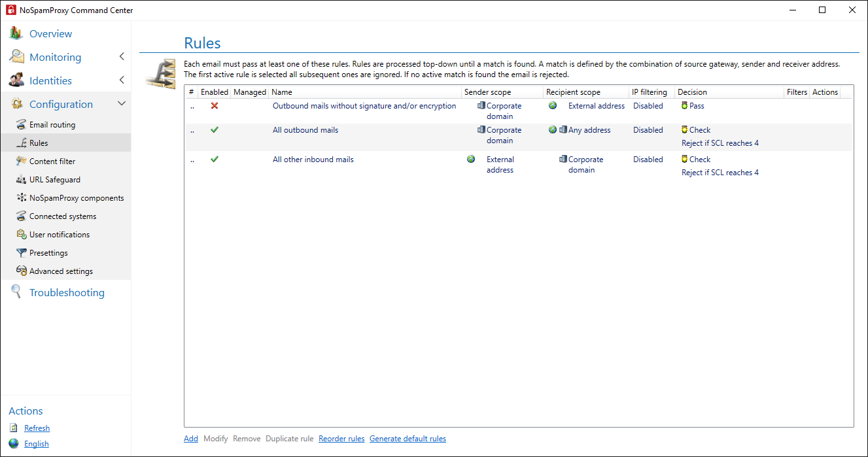Click the Pass decision shield icon
This screenshot has height=457, width=868.
[684, 106]
